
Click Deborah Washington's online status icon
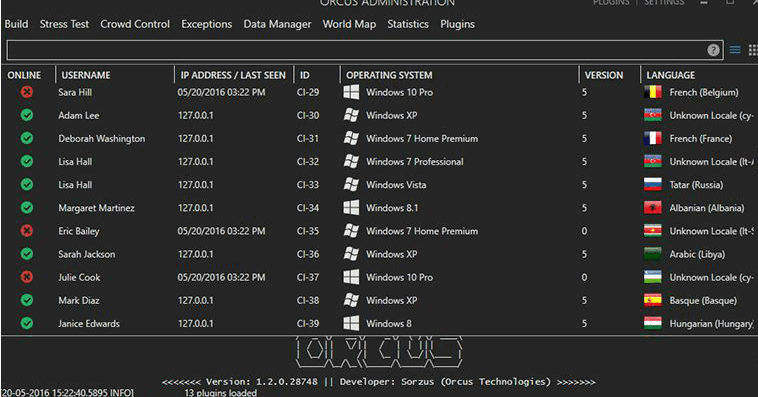[x=27, y=138]
